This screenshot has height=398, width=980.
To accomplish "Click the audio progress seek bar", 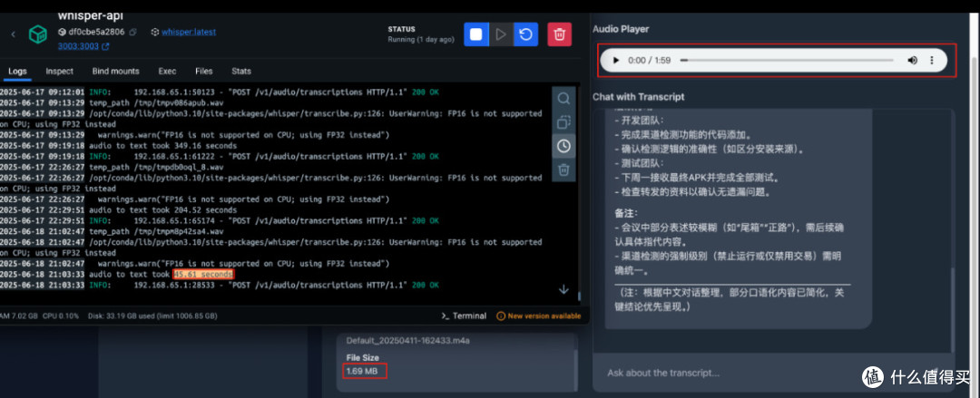I will (x=787, y=61).
